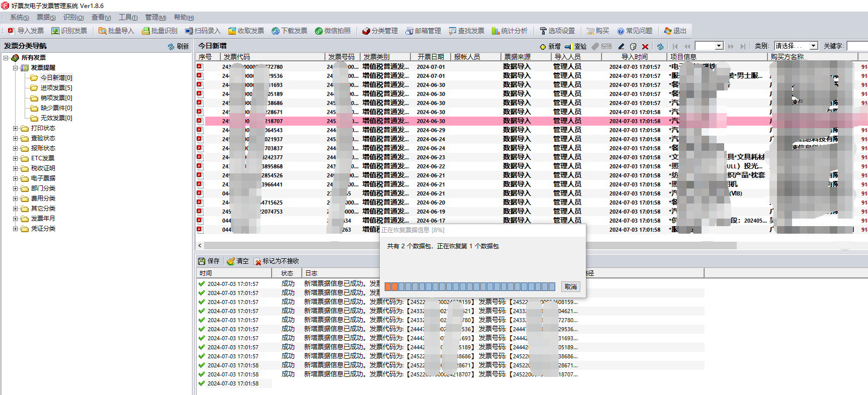Viewport: 868px width, 395px height.
Task: Click 刷新 refresh in navigation panel
Action: point(179,46)
